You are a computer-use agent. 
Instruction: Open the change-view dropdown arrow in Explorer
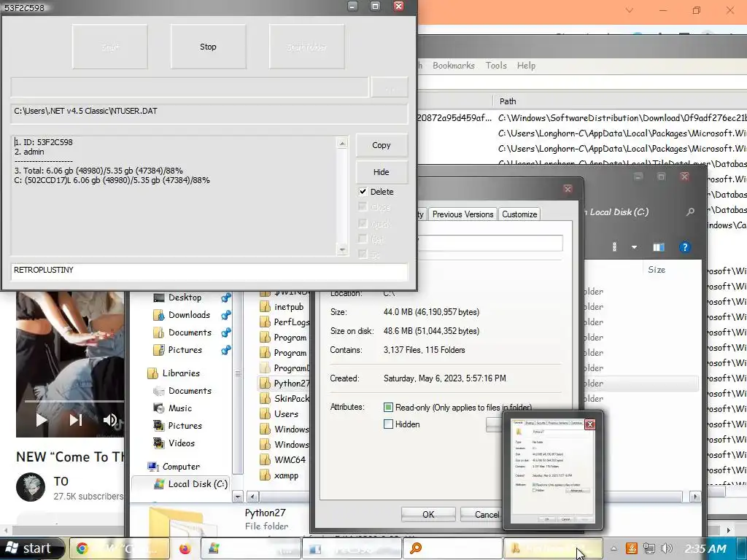coord(634,247)
